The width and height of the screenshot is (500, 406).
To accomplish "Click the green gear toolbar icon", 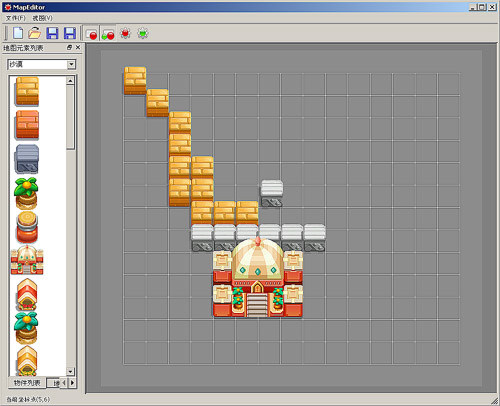I will coord(143,33).
